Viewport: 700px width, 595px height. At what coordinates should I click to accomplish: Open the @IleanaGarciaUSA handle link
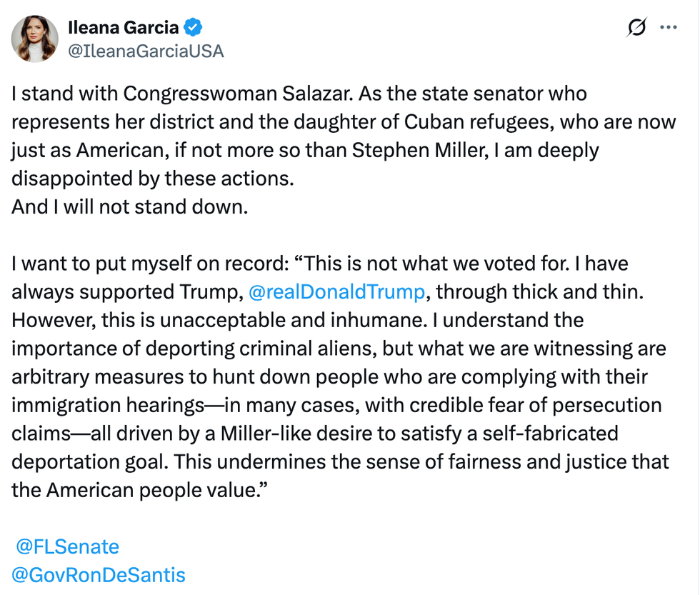tap(145, 51)
